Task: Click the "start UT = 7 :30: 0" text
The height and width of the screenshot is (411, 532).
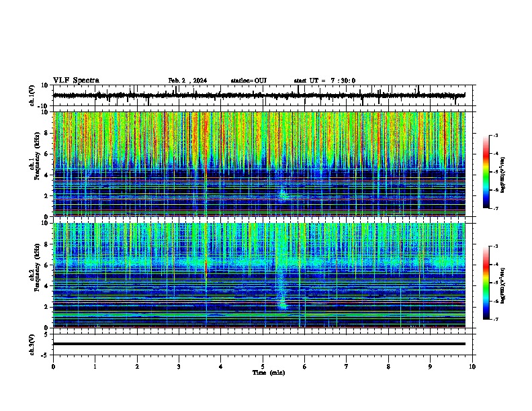Action: coord(324,81)
